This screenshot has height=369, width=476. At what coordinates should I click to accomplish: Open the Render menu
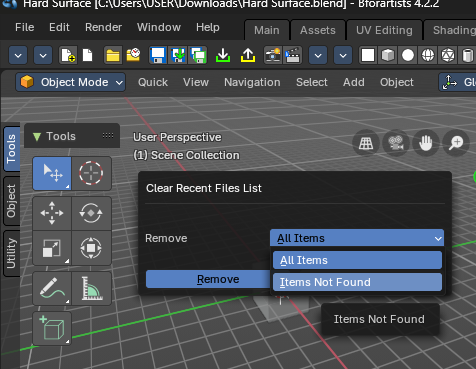pos(103,27)
